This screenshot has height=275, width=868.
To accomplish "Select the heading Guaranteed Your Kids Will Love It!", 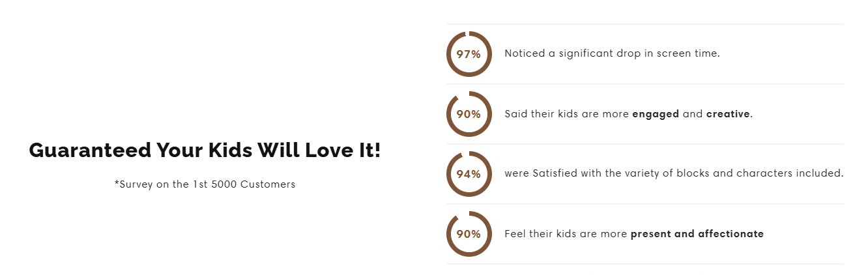I will 205,151.
